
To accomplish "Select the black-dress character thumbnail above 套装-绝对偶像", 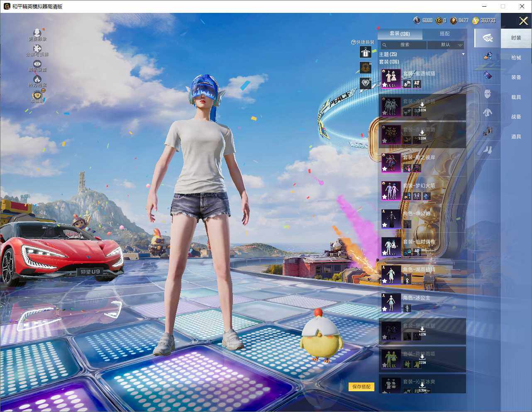I will click(391, 219).
